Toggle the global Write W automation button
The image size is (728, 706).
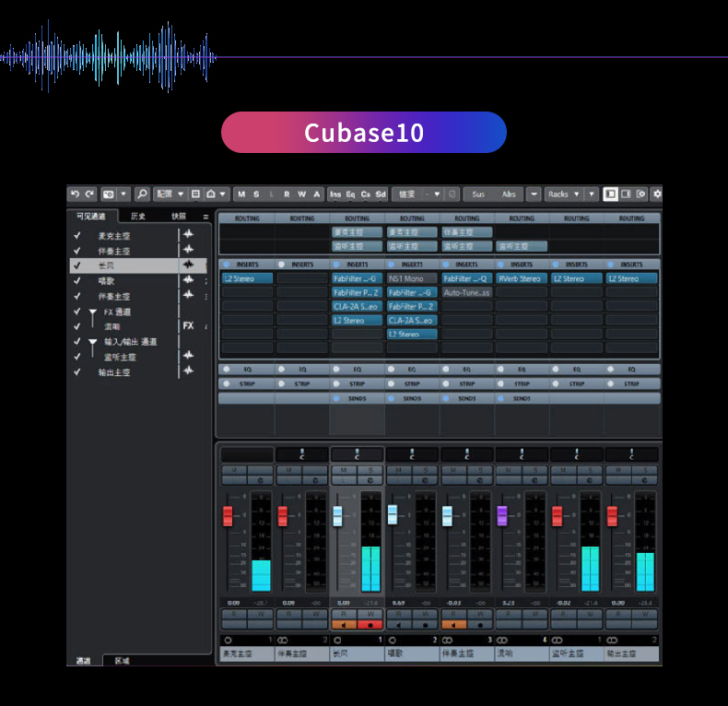(x=301, y=194)
